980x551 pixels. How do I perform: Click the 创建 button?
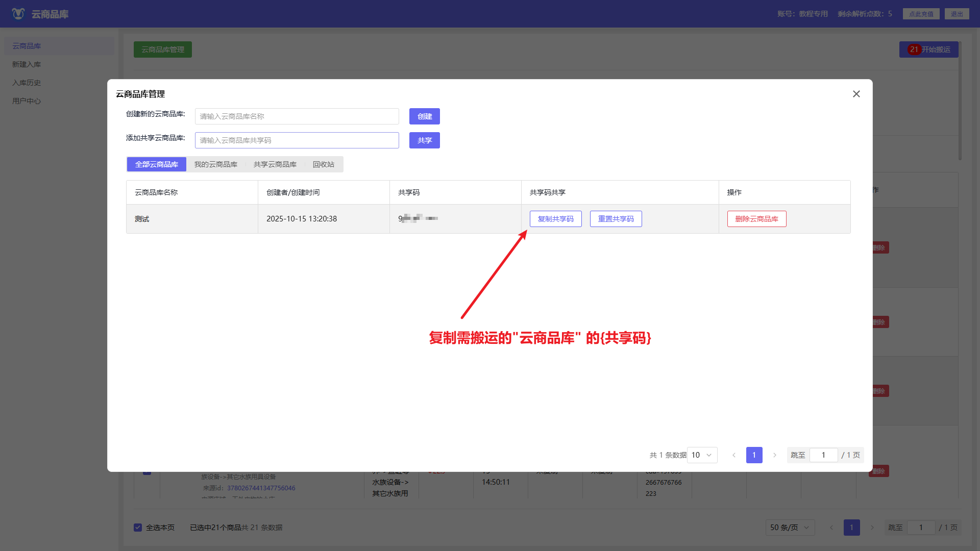425,116
